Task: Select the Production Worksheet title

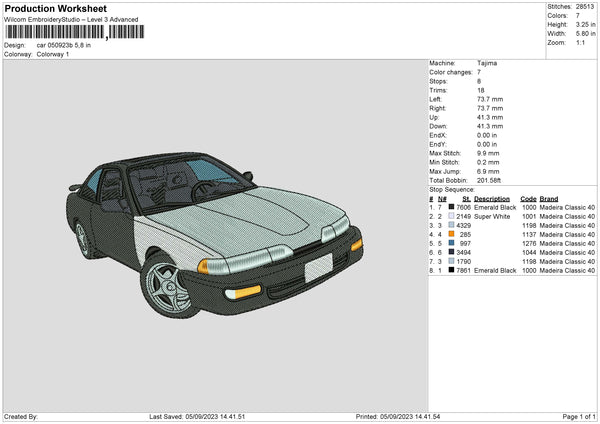Action: 55,8
